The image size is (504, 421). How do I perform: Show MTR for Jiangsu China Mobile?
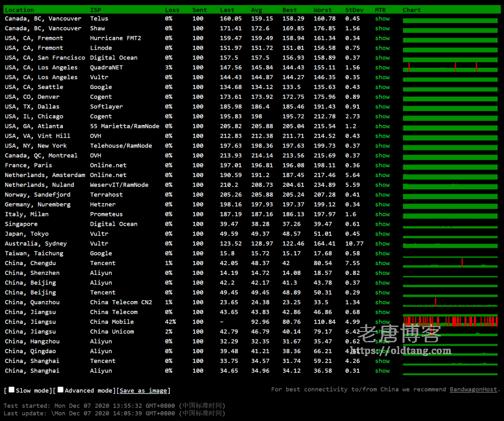382,322
